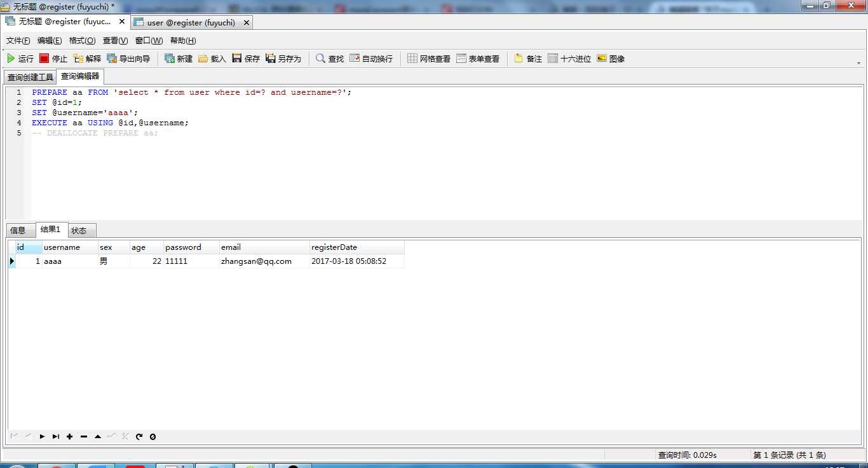The width and height of the screenshot is (868, 468).
Task: Open the 格式(O) menu
Action: tap(83, 41)
